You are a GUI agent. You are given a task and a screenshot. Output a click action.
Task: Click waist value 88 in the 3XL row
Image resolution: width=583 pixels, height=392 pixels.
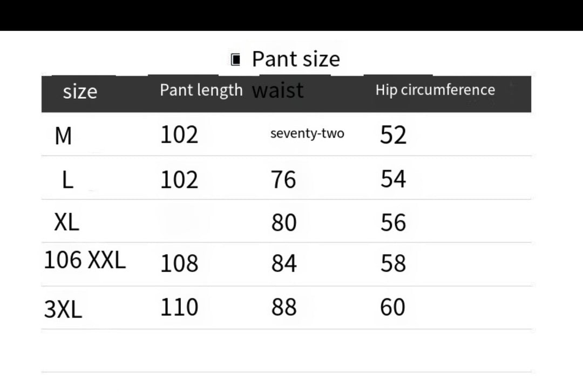point(283,307)
